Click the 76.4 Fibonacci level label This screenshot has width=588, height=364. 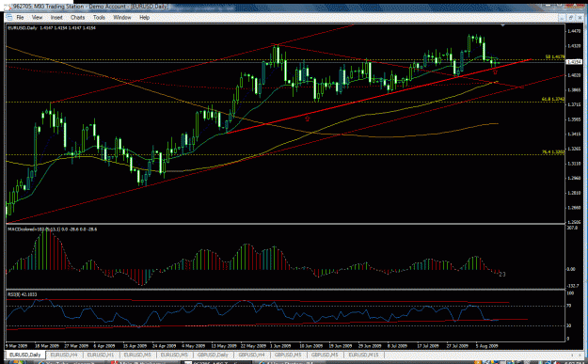click(x=553, y=151)
